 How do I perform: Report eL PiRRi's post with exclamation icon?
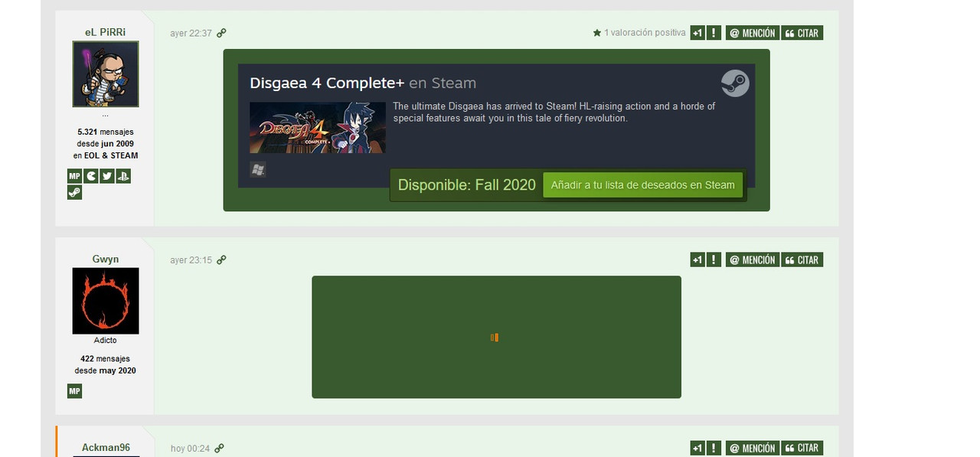714,33
